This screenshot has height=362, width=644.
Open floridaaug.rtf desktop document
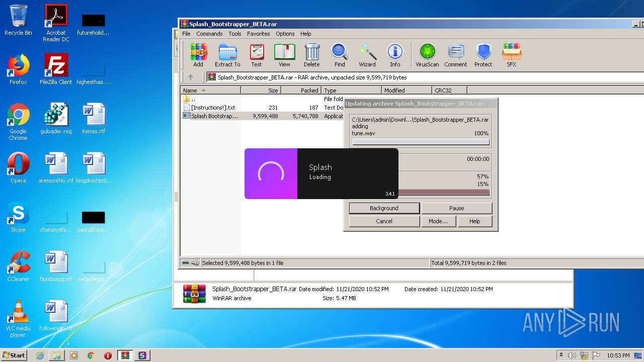pyautogui.click(x=56, y=266)
